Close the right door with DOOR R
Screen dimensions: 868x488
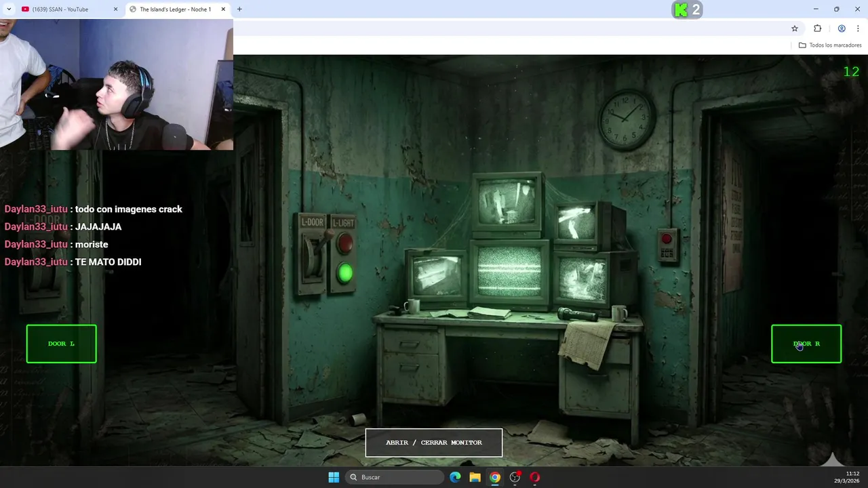806,344
